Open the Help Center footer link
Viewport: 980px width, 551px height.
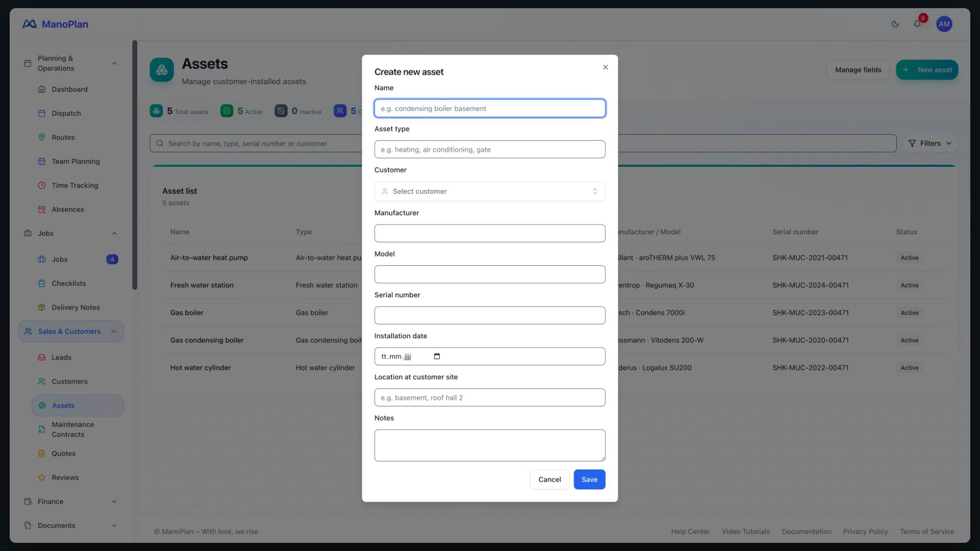tap(690, 532)
